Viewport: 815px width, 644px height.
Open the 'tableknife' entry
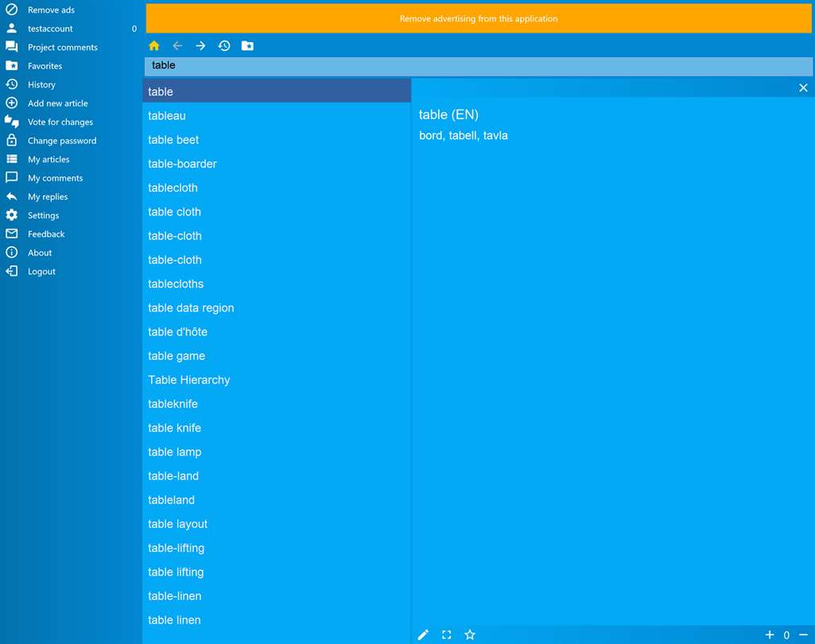point(277,404)
